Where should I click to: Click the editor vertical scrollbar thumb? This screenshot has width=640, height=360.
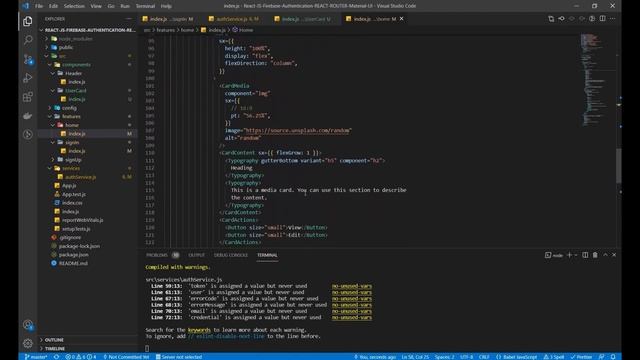tap(618, 166)
